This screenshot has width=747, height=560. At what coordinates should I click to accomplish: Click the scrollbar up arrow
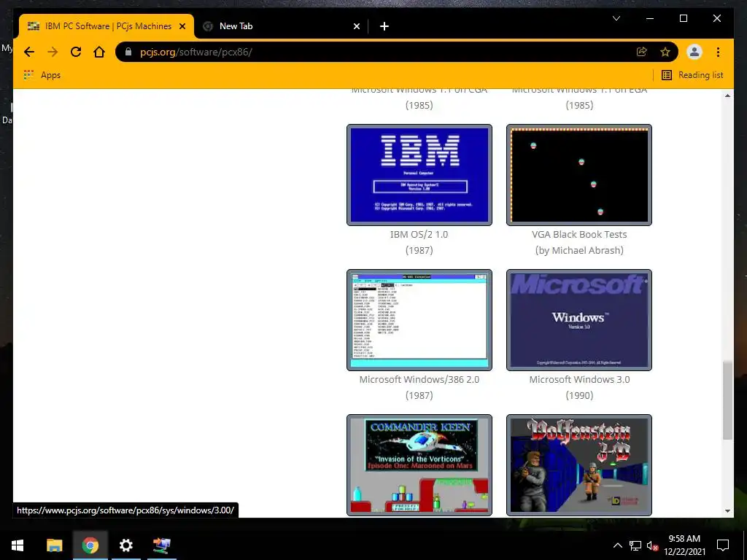727,96
